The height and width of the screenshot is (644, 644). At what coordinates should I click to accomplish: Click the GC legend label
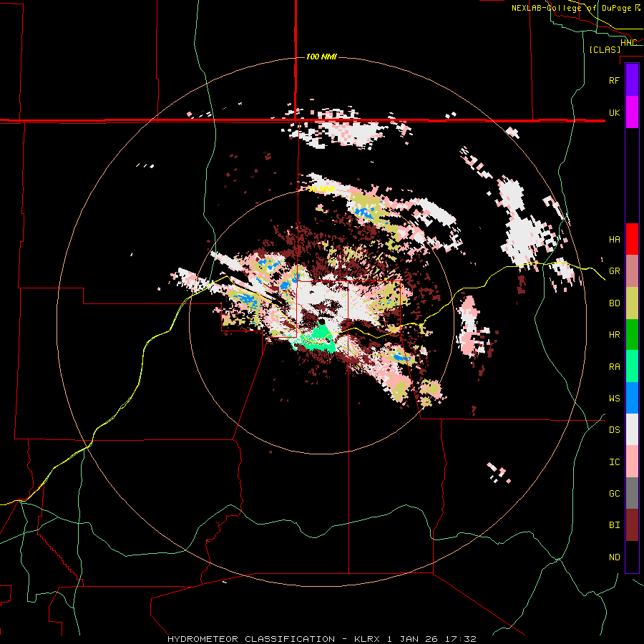tap(614, 493)
